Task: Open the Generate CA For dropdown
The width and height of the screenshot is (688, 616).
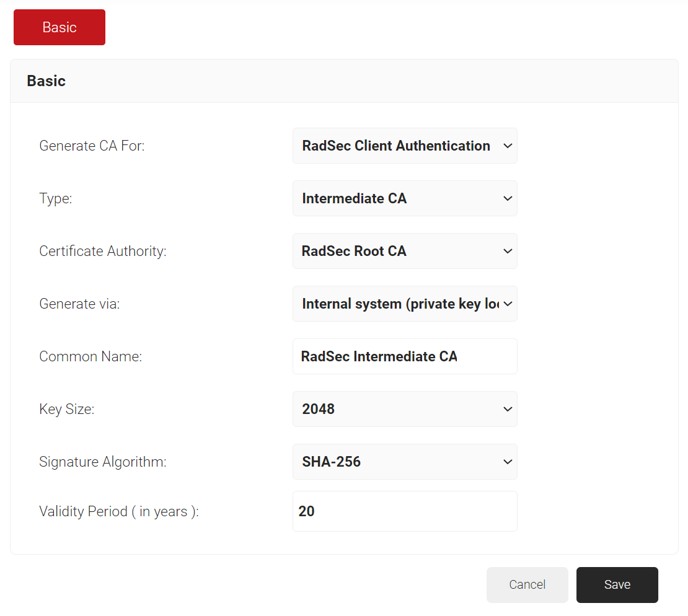Action: pos(405,146)
